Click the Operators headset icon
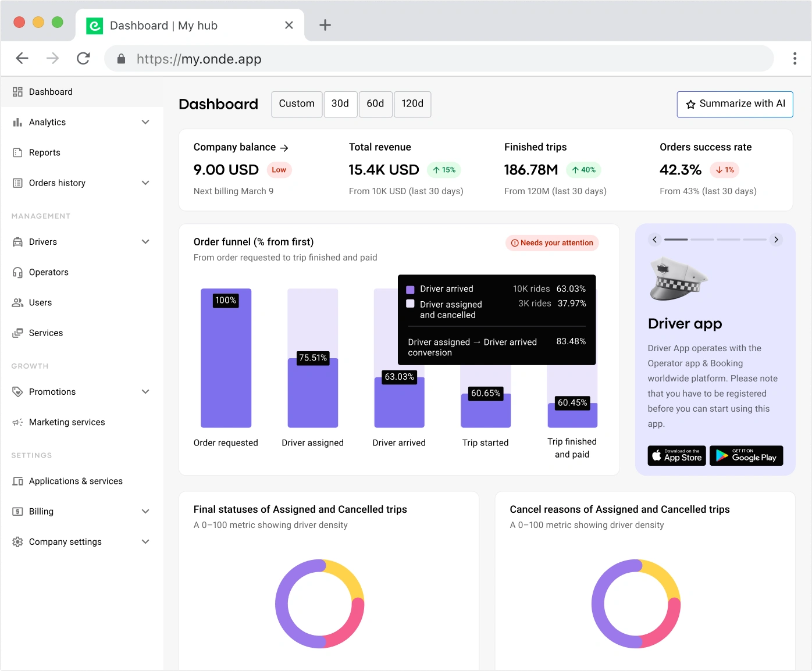The height and width of the screenshot is (671, 812). coord(17,272)
